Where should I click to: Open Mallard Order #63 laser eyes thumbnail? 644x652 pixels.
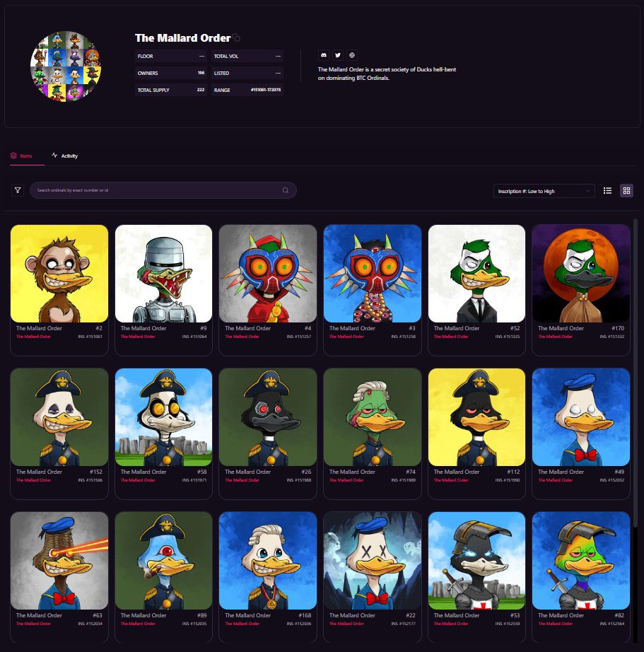tap(59, 561)
